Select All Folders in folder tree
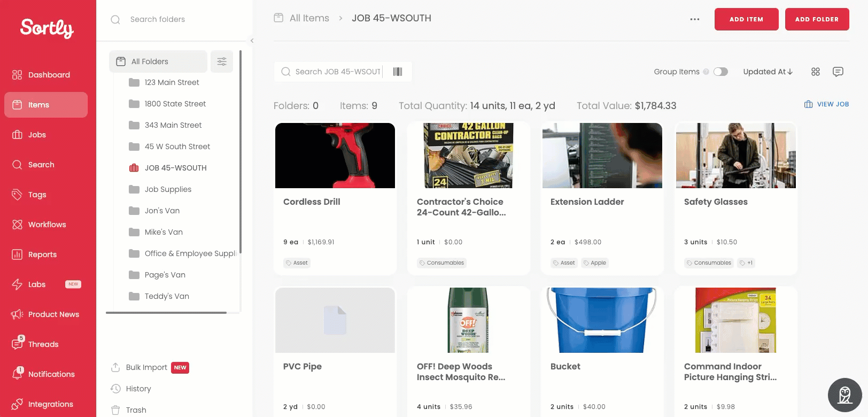 [x=158, y=61]
